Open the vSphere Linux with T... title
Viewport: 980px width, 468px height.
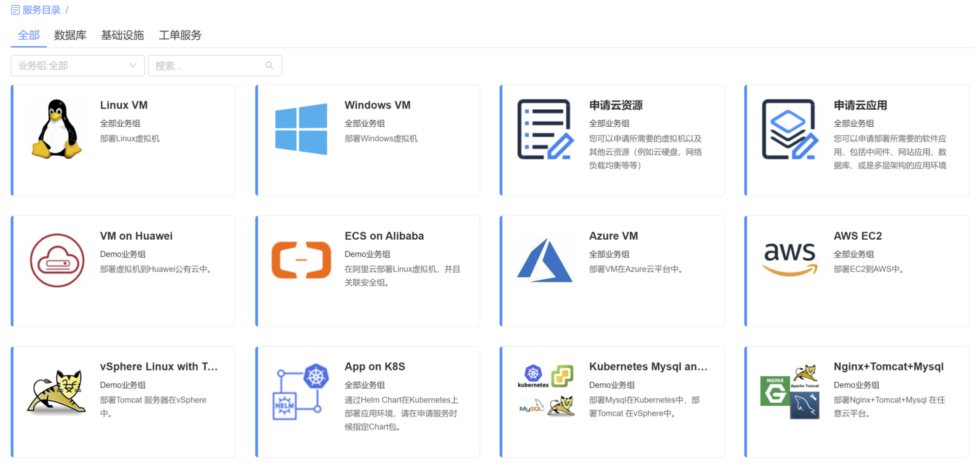pyautogui.click(x=159, y=367)
